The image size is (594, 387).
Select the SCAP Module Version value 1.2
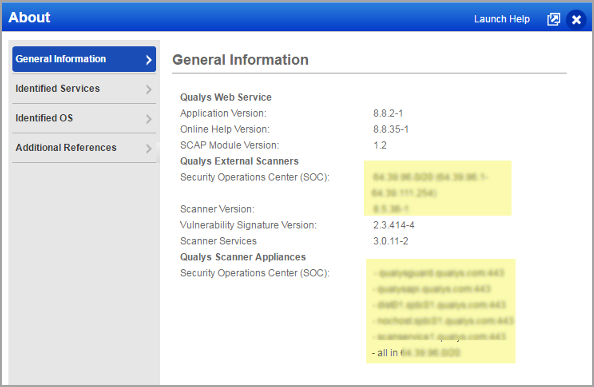[x=380, y=145]
